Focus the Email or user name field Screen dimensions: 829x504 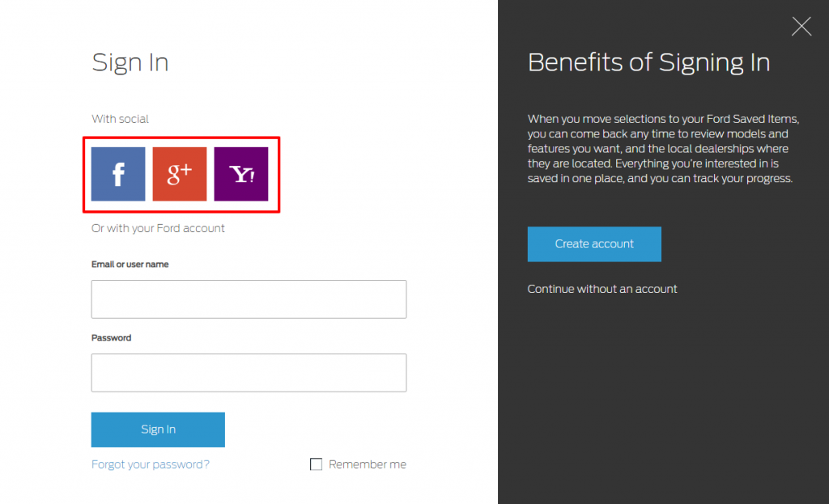(249, 299)
